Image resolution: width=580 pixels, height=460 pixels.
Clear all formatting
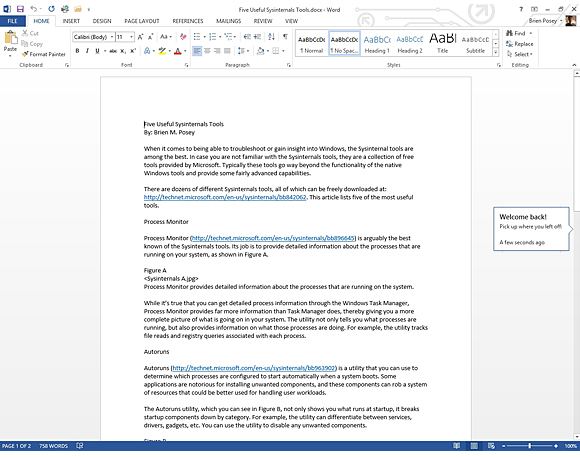(x=183, y=37)
